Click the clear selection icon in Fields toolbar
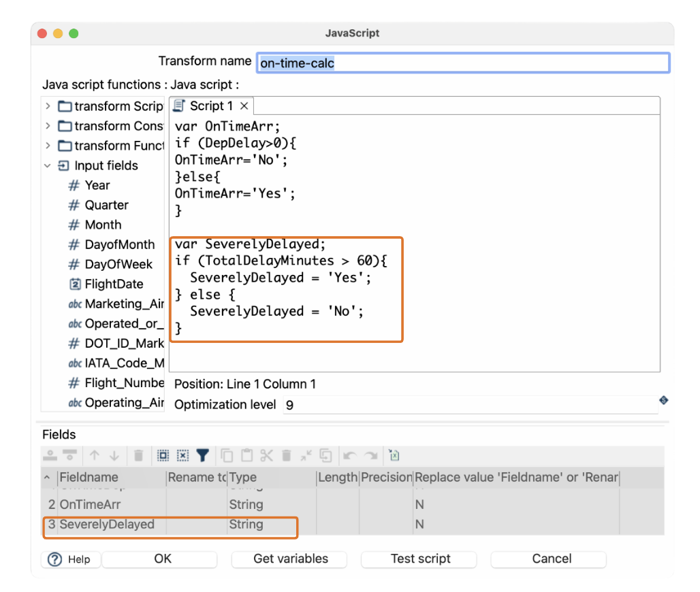This screenshot has height=592, width=700. point(182,455)
